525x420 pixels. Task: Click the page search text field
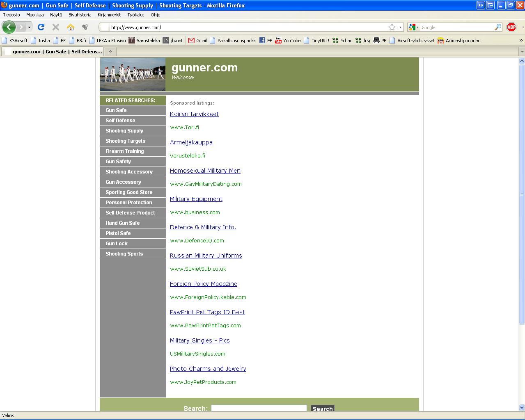pos(259,409)
